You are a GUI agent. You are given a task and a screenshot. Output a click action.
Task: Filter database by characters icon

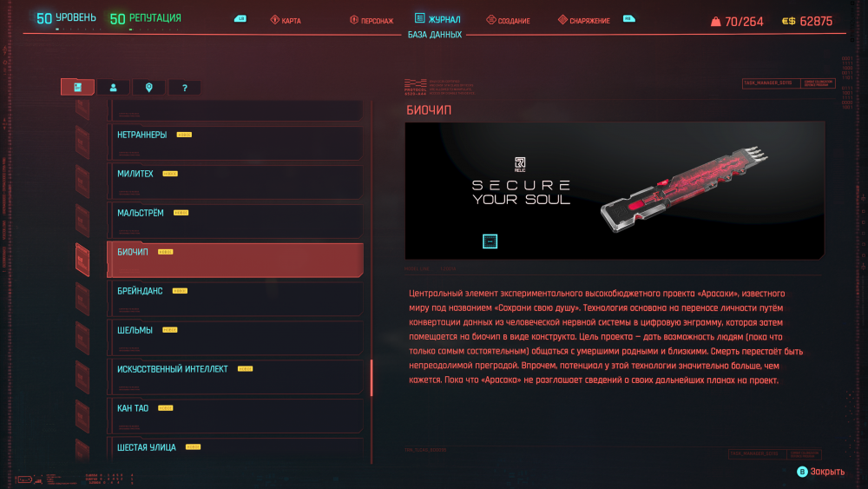(x=113, y=87)
